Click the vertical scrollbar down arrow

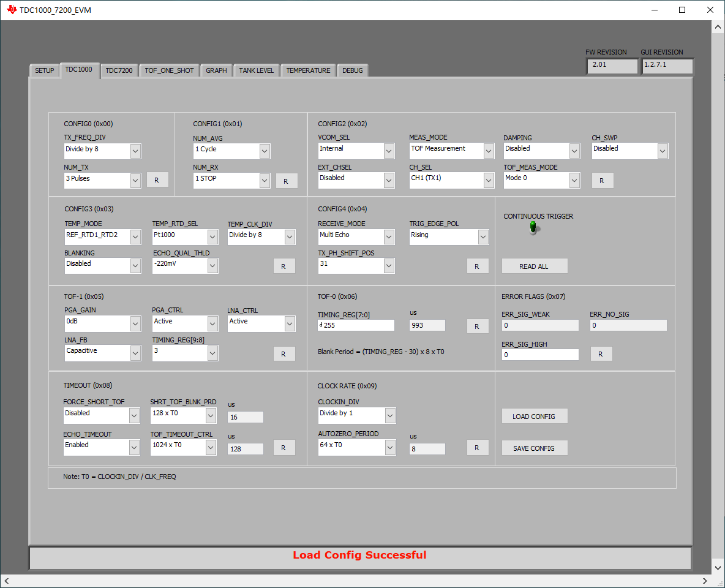[x=718, y=568]
